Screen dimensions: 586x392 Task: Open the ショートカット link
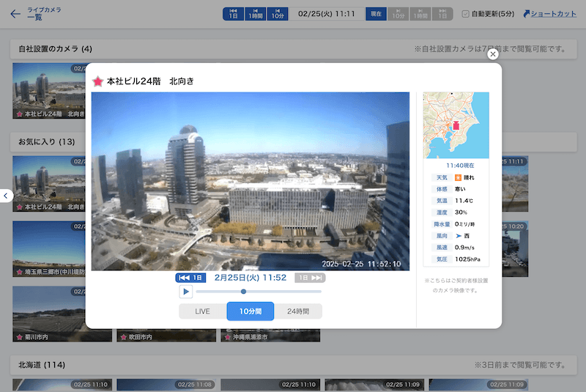click(549, 14)
